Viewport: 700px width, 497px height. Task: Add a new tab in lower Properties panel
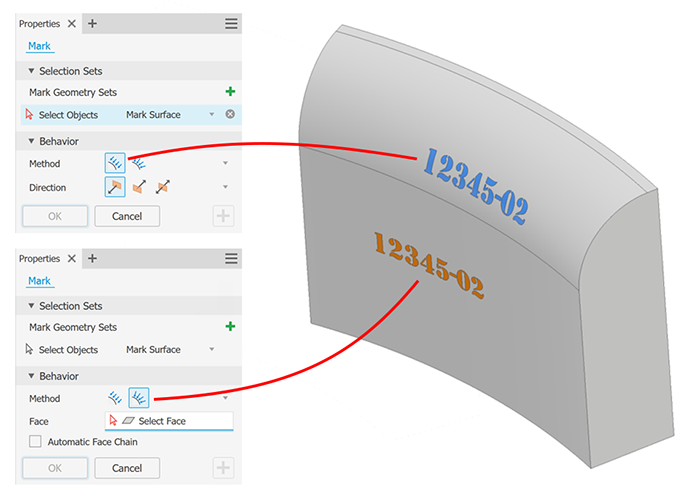coord(92,259)
